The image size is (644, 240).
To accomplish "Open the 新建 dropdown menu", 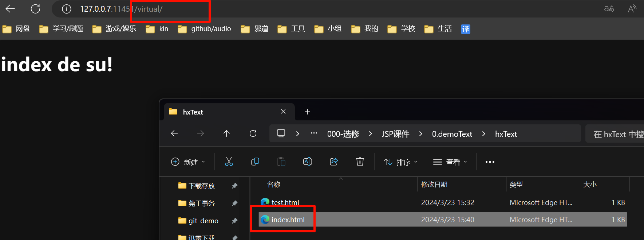I will (x=188, y=162).
